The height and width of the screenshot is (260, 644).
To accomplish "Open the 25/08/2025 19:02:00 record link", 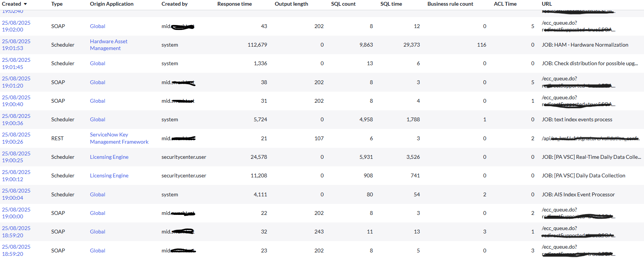I will click(16, 26).
